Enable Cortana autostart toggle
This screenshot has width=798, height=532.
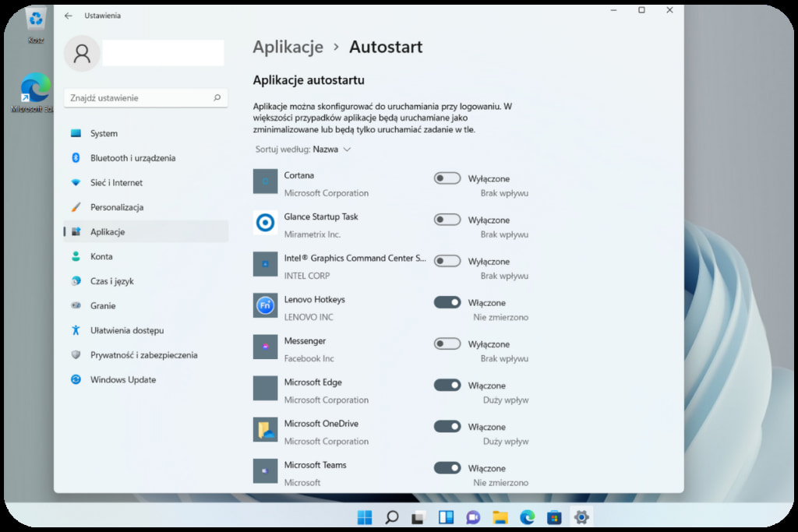(447, 178)
